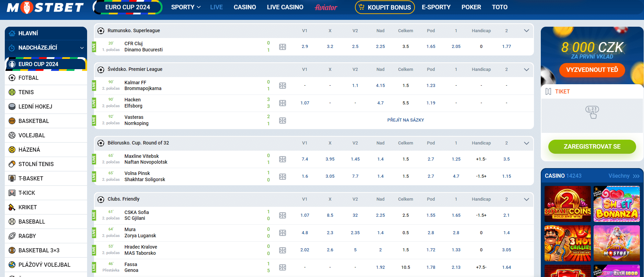Click the Mostbet logo

point(45,7)
